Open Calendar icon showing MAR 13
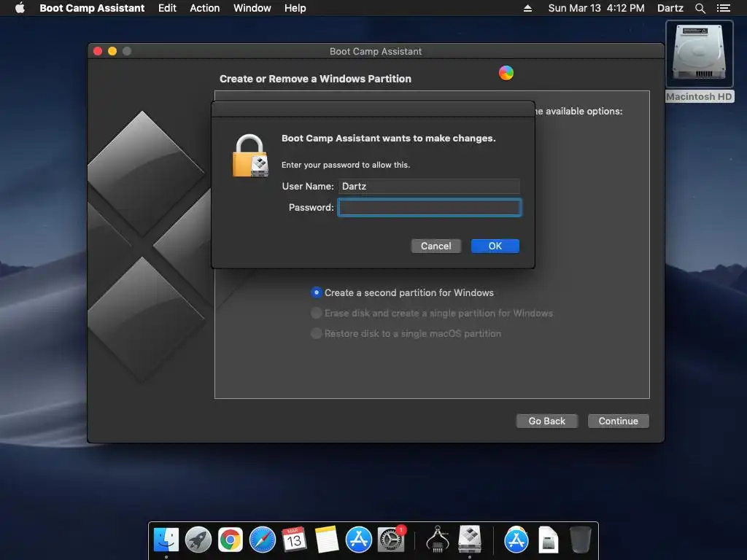The width and height of the screenshot is (747, 560). [x=294, y=540]
